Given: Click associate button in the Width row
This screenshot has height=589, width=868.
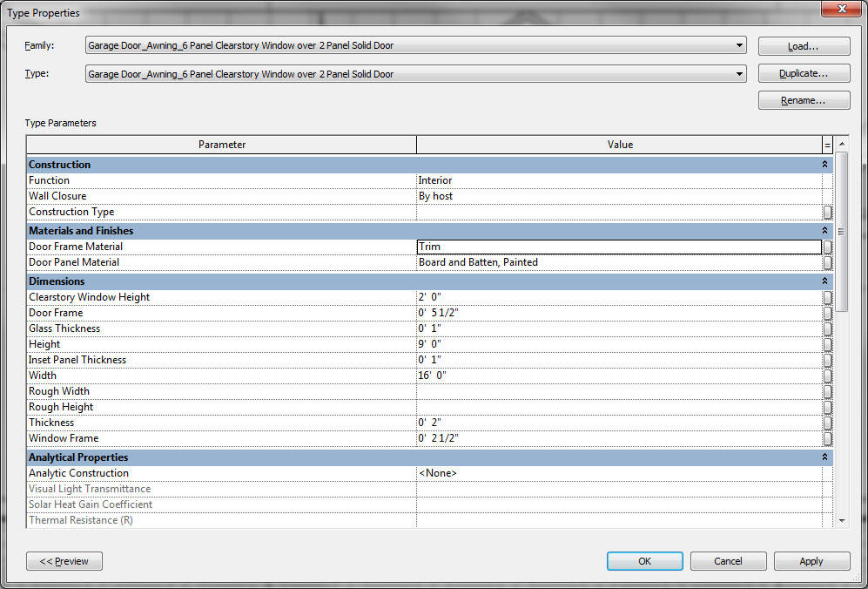Looking at the screenshot, I should click(x=827, y=376).
